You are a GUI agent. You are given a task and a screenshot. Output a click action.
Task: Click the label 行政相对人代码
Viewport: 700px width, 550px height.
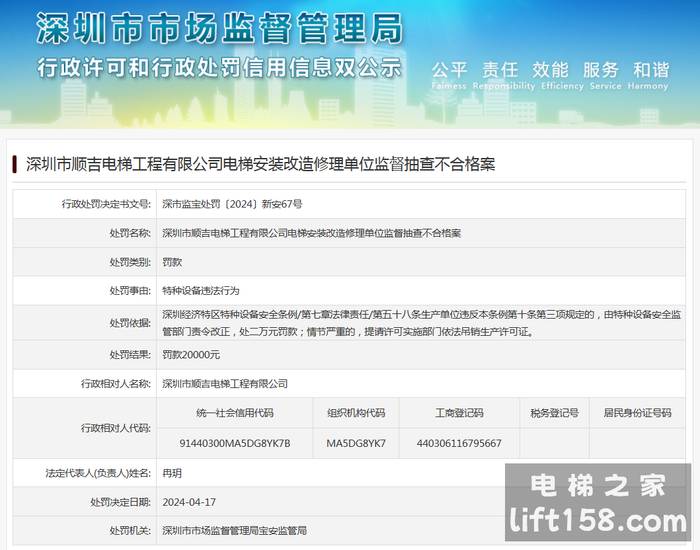point(116,428)
